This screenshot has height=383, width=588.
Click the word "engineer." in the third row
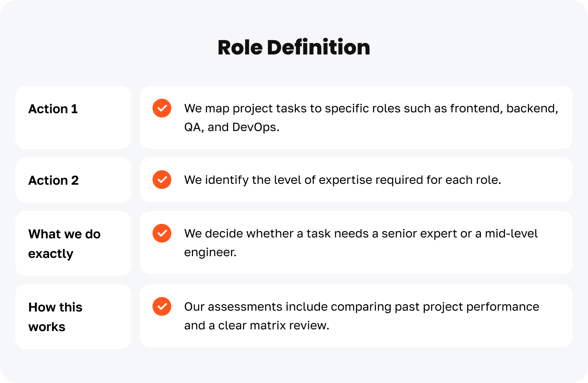pos(210,252)
